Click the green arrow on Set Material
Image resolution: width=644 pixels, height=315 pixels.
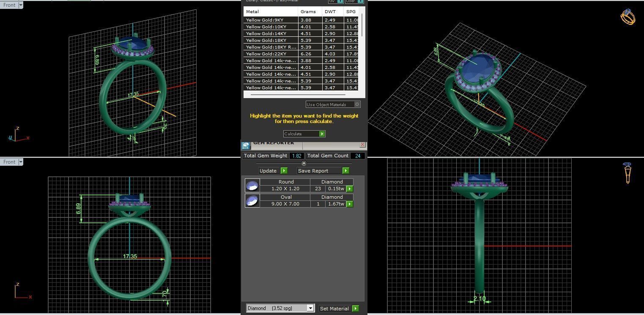coord(355,308)
